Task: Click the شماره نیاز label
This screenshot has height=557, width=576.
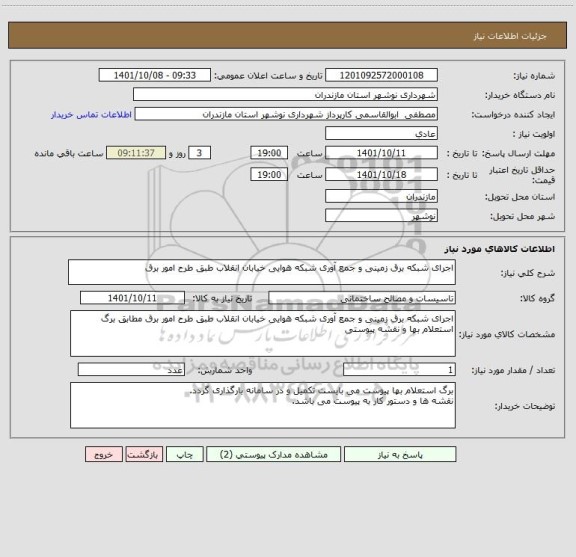Action: (x=534, y=76)
